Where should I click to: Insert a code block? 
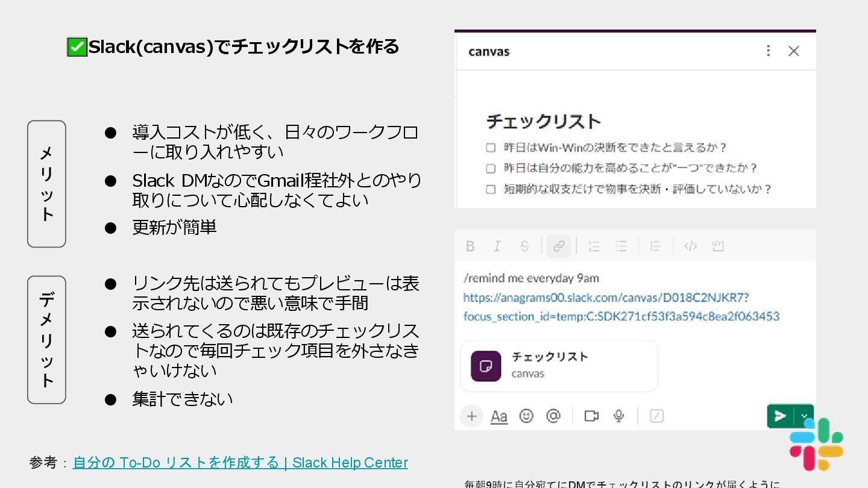click(717, 246)
